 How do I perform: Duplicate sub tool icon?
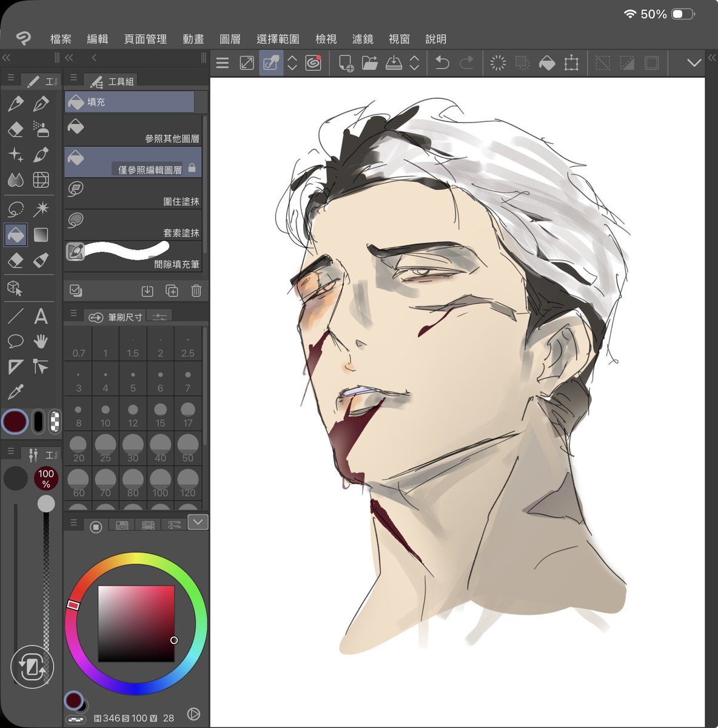172,291
